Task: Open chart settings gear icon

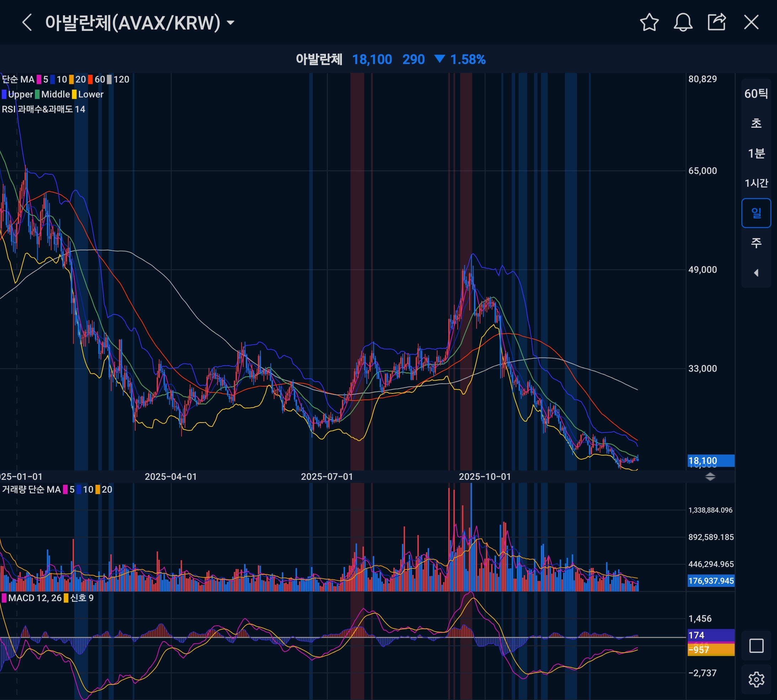Action: (756, 680)
